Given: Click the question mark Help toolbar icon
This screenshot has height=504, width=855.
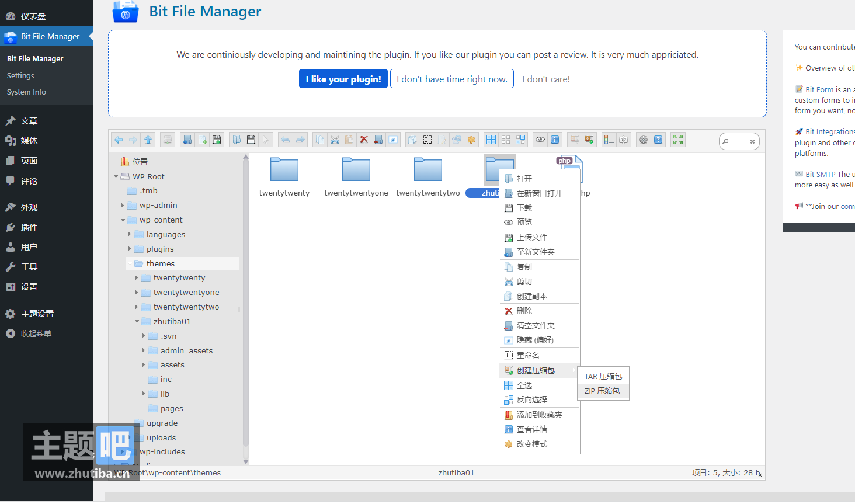Looking at the screenshot, I should click(x=658, y=140).
